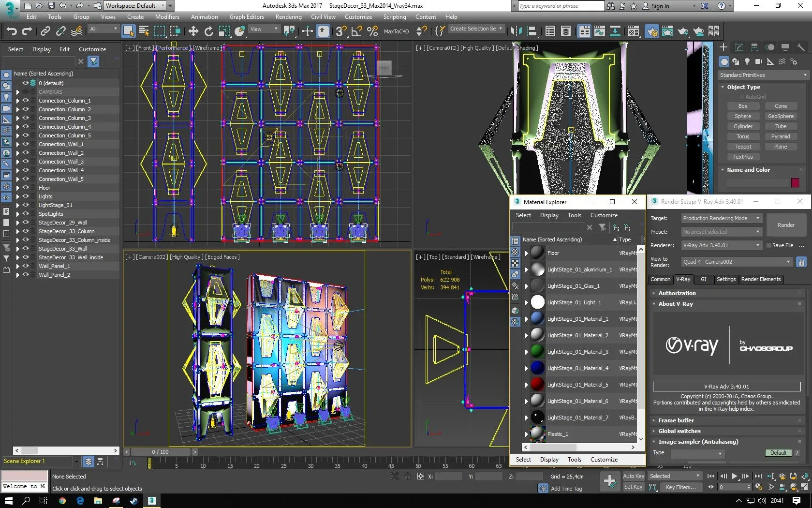This screenshot has height=508, width=812.
Task: Switch to the GI tab in Render Setup
Action: 704,279
